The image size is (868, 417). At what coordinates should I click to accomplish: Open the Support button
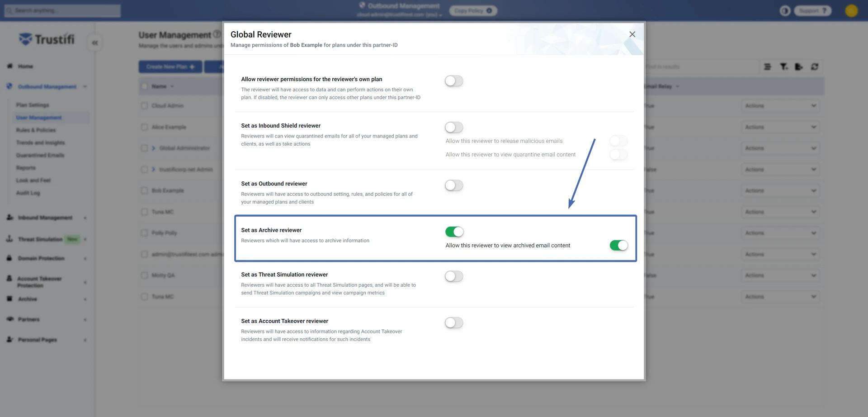coord(812,11)
